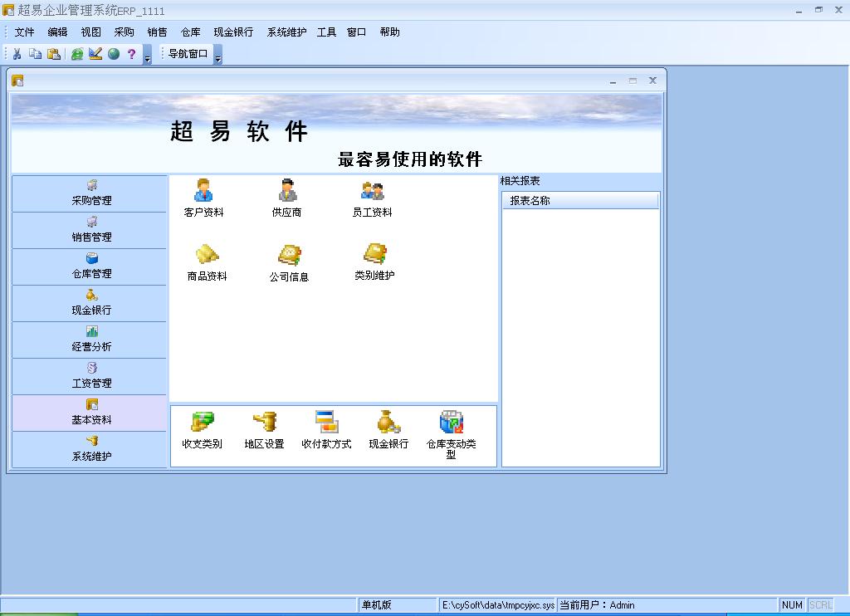
Task: Open the 类别维护 category maintenance icon
Action: pyautogui.click(x=374, y=262)
